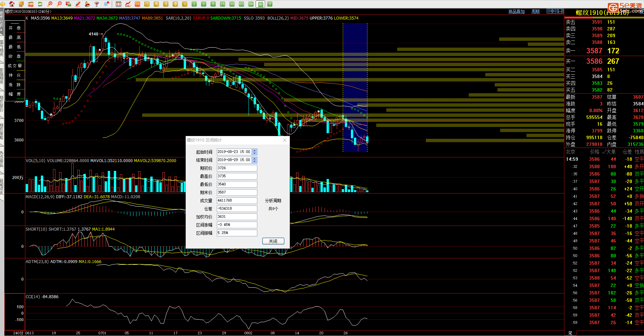Open the trend chart icon
The height and width of the screenshot is (336, 644).
[x=128, y=4]
